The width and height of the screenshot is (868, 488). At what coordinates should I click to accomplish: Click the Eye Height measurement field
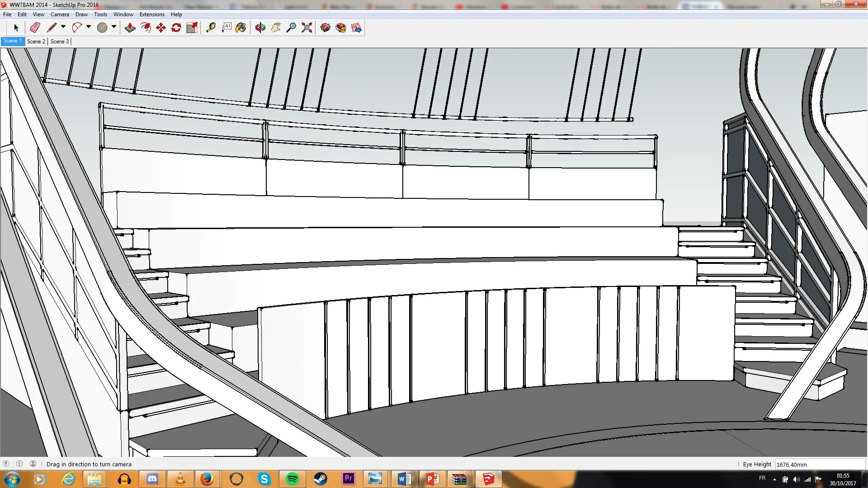click(x=819, y=465)
